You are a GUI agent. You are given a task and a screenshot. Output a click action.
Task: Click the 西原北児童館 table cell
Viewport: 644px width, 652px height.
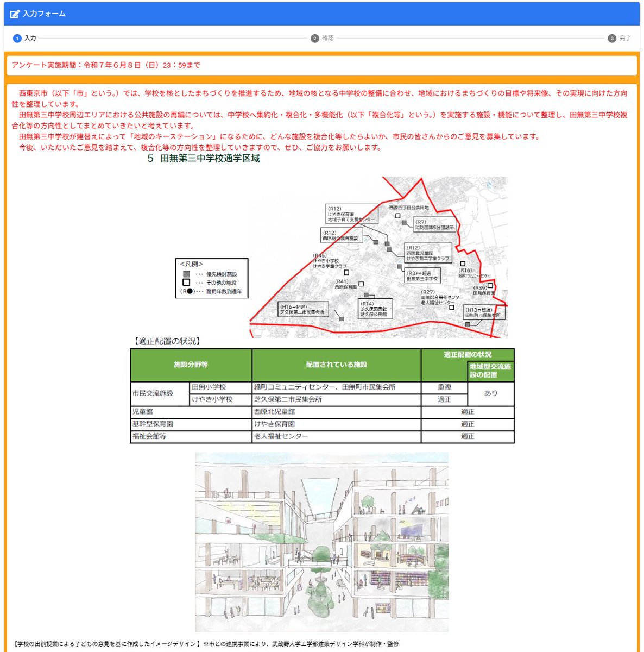[x=337, y=412]
